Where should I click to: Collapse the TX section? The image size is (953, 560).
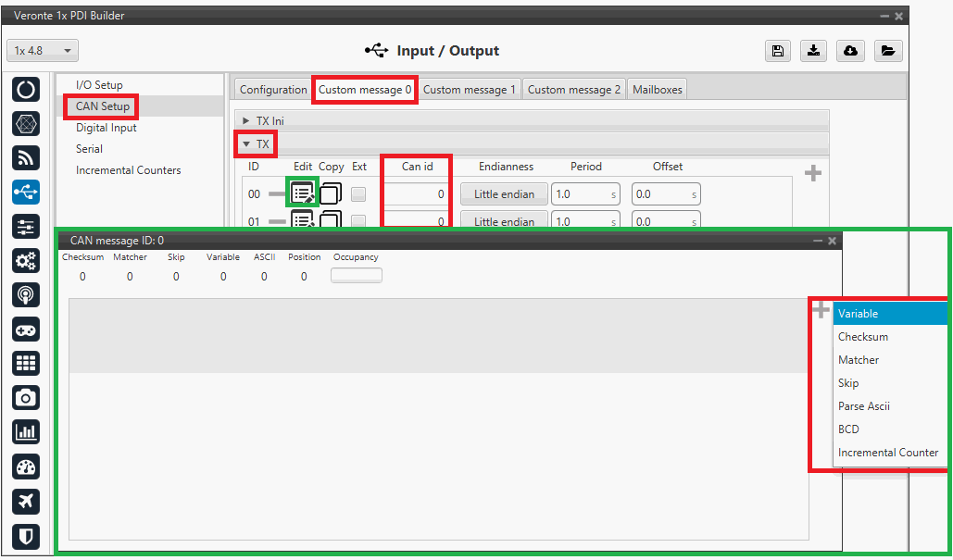246,144
